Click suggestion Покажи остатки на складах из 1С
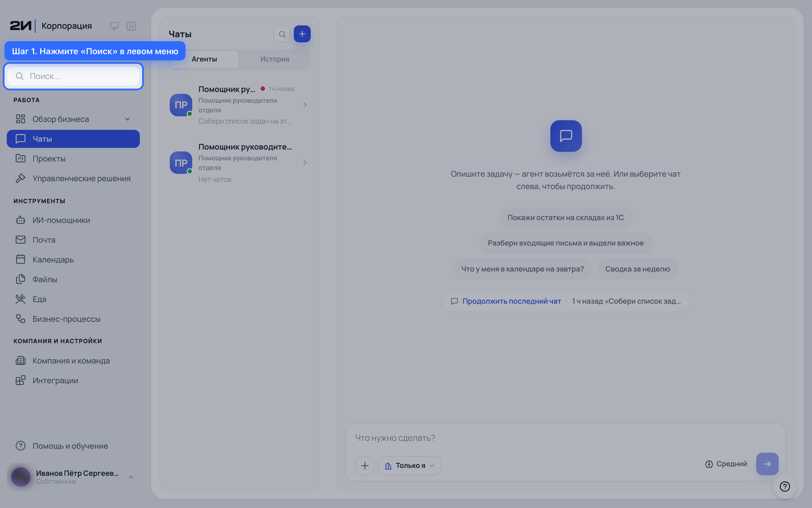 [565, 218]
